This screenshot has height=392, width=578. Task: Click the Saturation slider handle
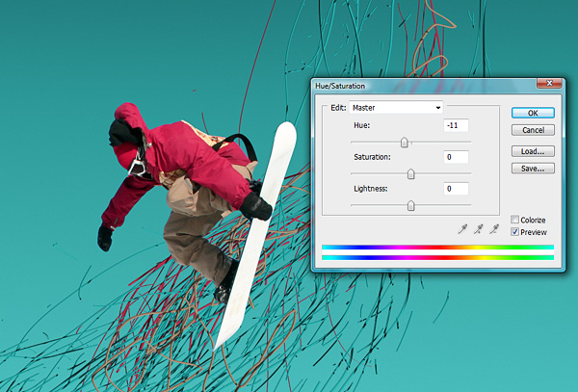coord(411,174)
